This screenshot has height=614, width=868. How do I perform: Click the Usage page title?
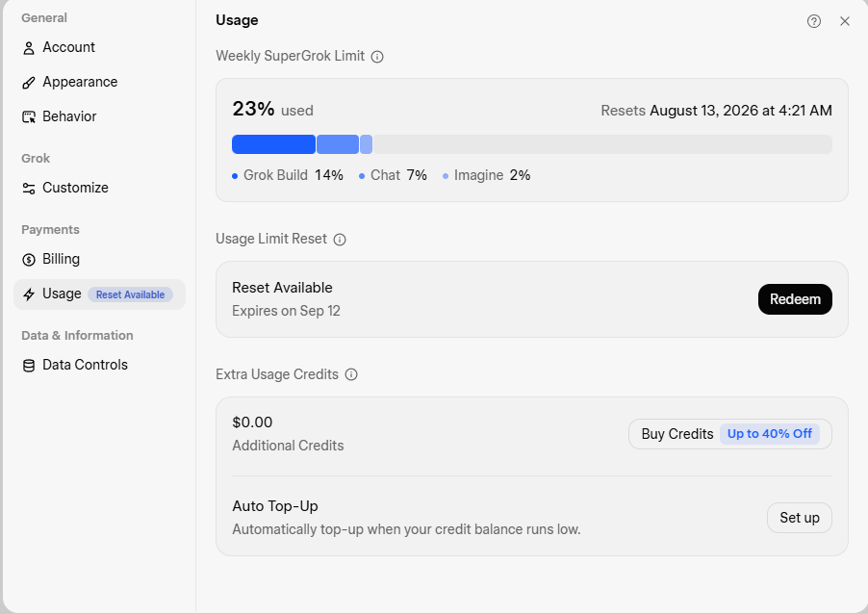(x=237, y=20)
